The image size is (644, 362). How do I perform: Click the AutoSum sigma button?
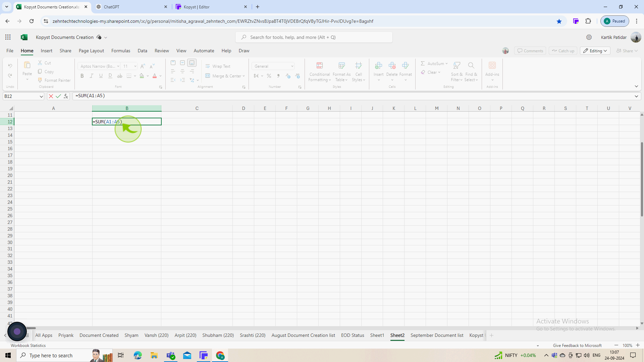[x=432, y=63]
